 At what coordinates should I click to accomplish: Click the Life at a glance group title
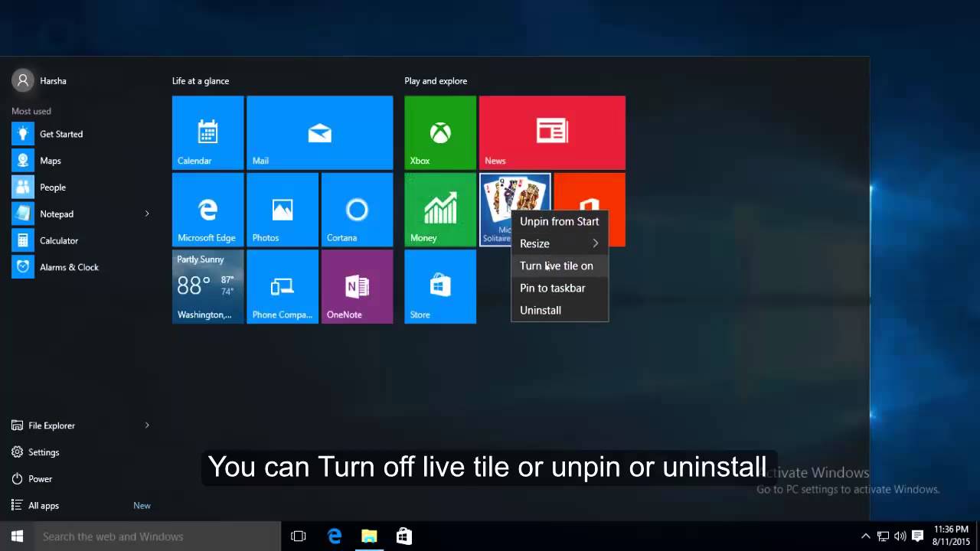[201, 81]
